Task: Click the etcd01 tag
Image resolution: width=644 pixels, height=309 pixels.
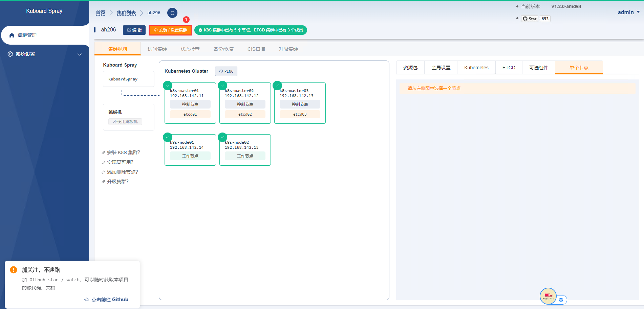Action: (190, 114)
